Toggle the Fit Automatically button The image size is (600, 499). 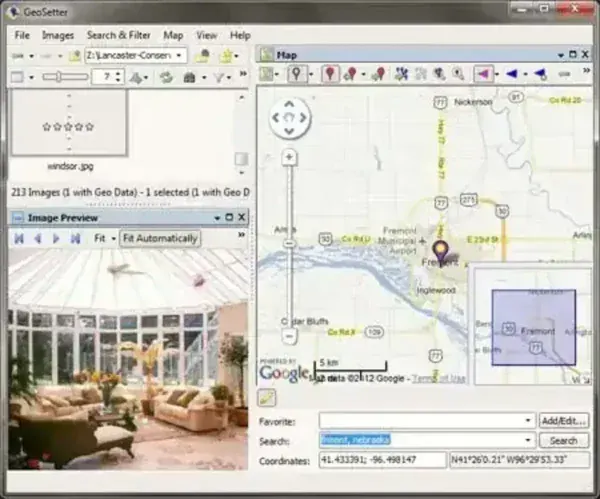pos(160,238)
